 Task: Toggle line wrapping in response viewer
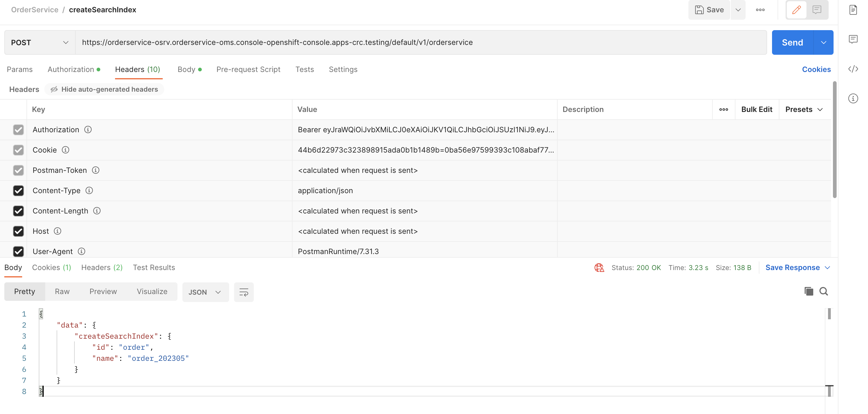(244, 292)
